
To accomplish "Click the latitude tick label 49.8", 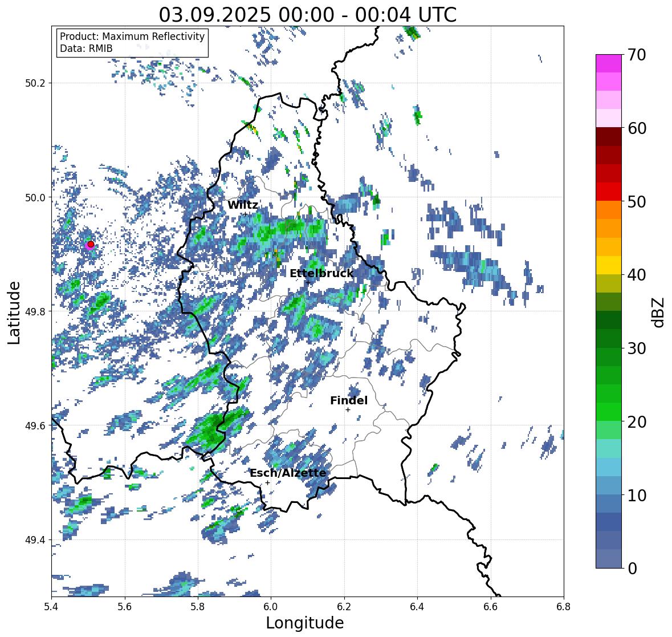I will (x=35, y=311).
